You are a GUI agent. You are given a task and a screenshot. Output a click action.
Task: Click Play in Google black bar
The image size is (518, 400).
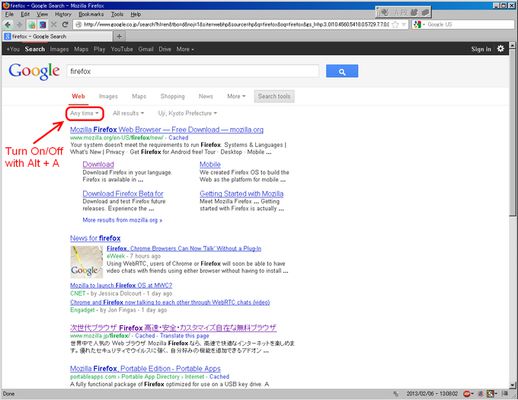pyautogui.click(x=99, y=49)
